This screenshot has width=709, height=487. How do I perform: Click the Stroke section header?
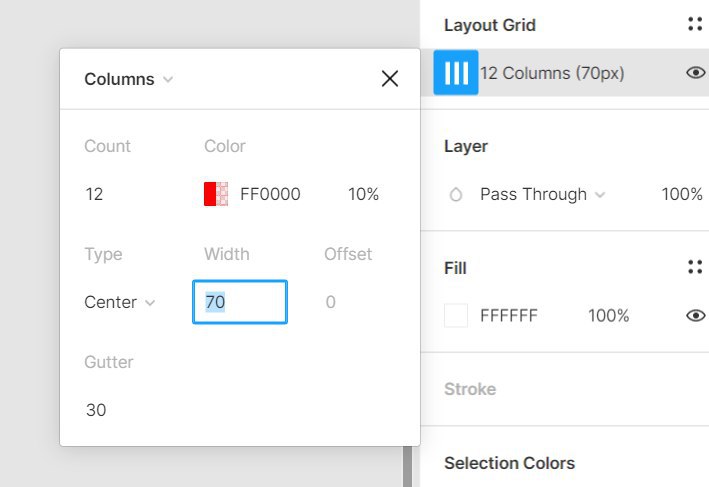click(470, 389)
